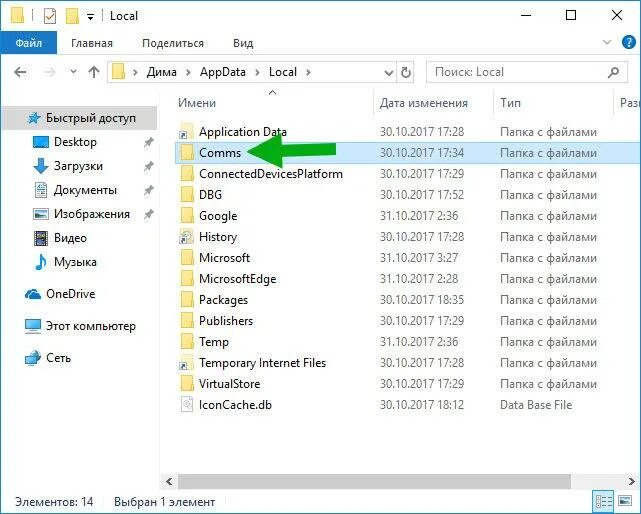The image size is (641, 514).
Task: Select the Temporary Internet Files shortcut
Action: pyautogui.click(x=262, y=363)
